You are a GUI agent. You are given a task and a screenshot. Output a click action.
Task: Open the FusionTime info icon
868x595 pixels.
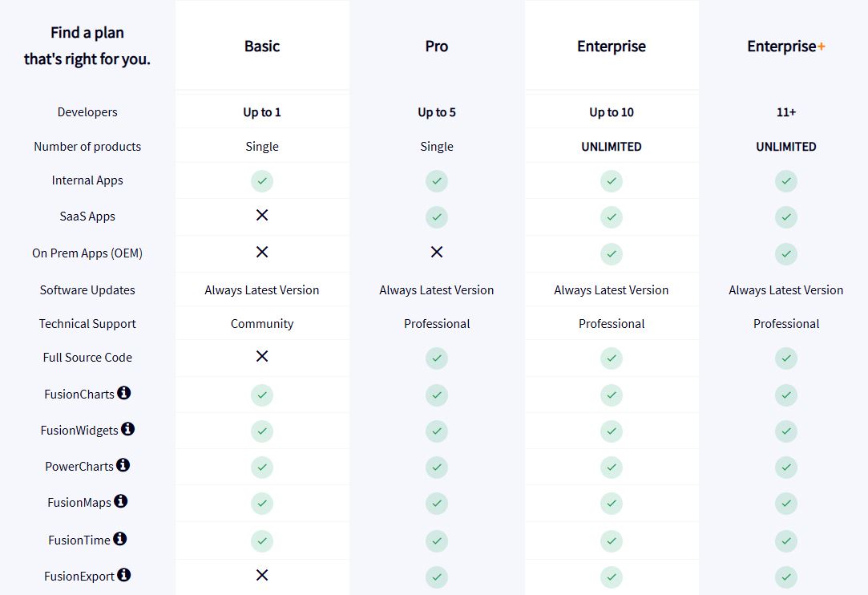pos(119,539)
